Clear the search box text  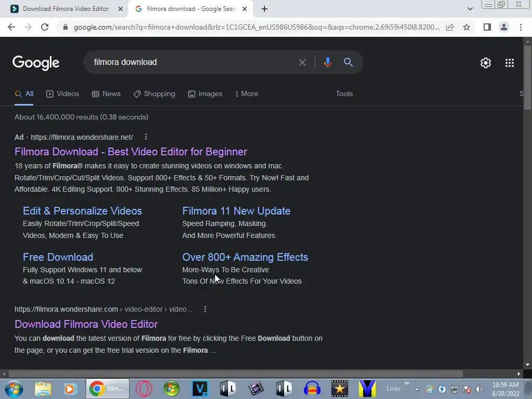tap(302, 62)
